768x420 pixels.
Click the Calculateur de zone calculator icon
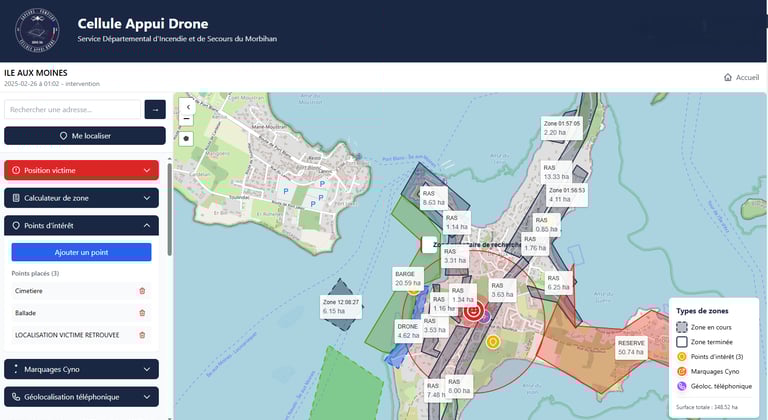[x=16, y=198]
